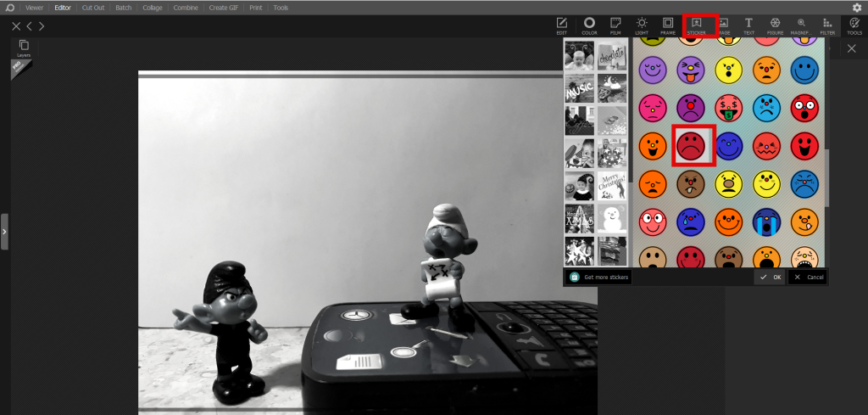Open the Figure tool
Viewport: 868px width, 415px height.
[775, 25]
